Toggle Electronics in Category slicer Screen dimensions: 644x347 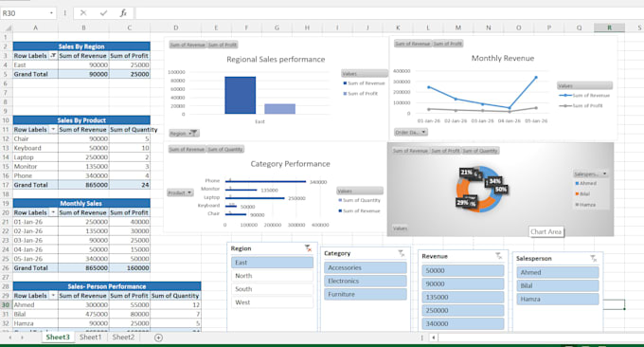(x=366, y=281)
